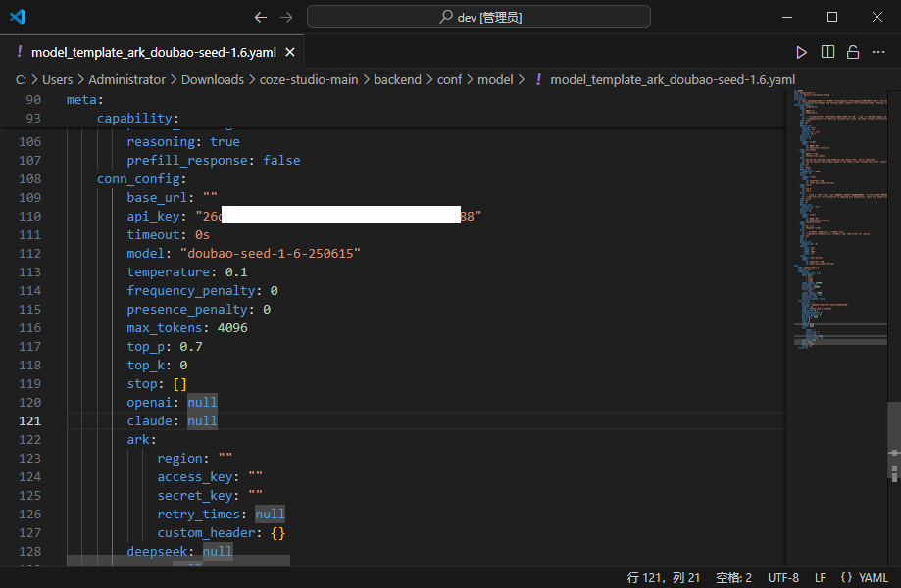
Task: Click the VS Code logo icon
Action: 18,17
